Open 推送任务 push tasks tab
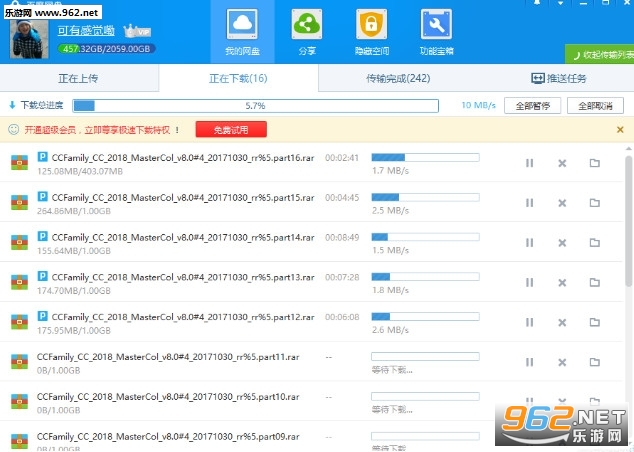The image size is (634, 452). [558, 78]
